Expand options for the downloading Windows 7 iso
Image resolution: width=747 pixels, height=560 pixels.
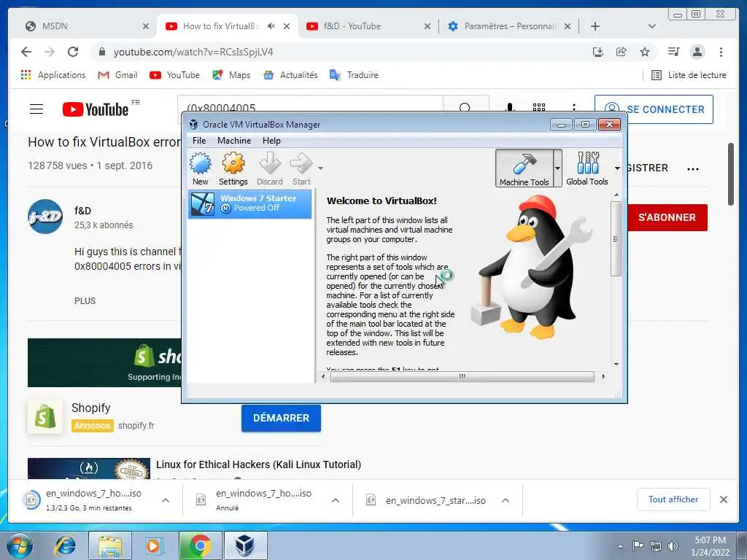[166, 500]
